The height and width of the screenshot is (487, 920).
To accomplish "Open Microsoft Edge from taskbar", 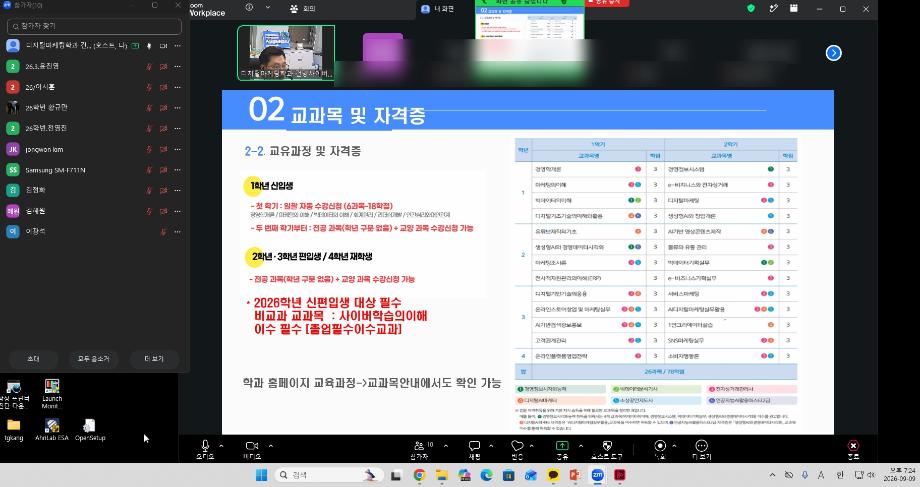I will tap(486, 475).
